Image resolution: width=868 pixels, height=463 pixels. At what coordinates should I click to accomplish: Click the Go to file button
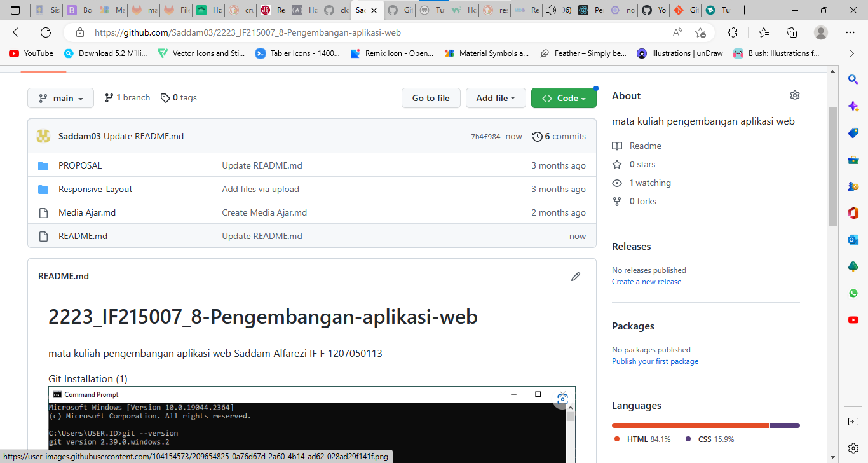(431, 98)
